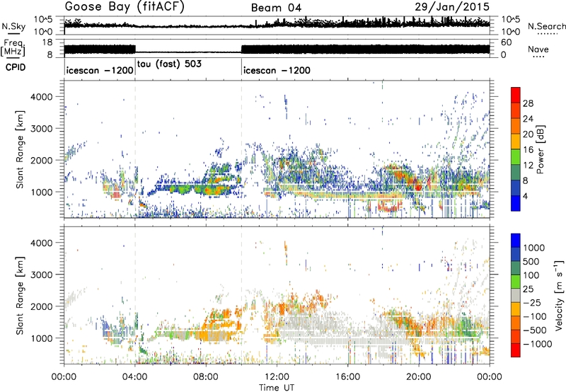
Task: Click the '-1000' tick on Velocity scale
Action: point(538,344)
